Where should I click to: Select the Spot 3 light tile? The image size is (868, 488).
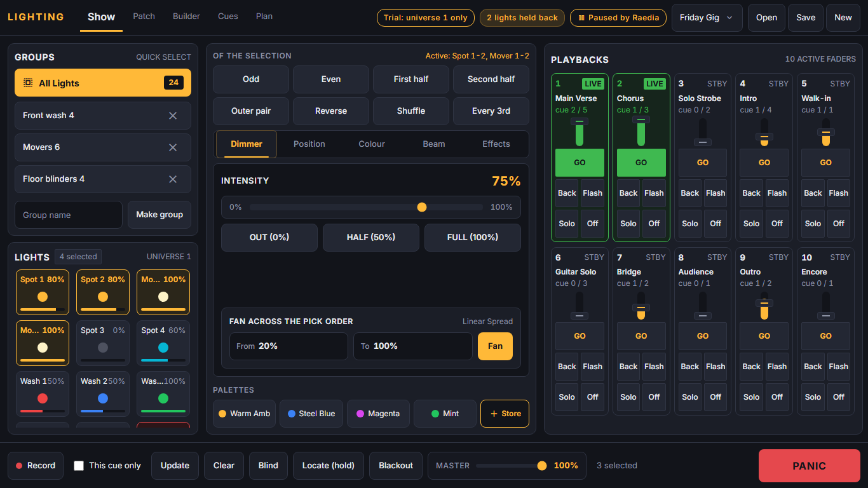(x=103, y=343)
